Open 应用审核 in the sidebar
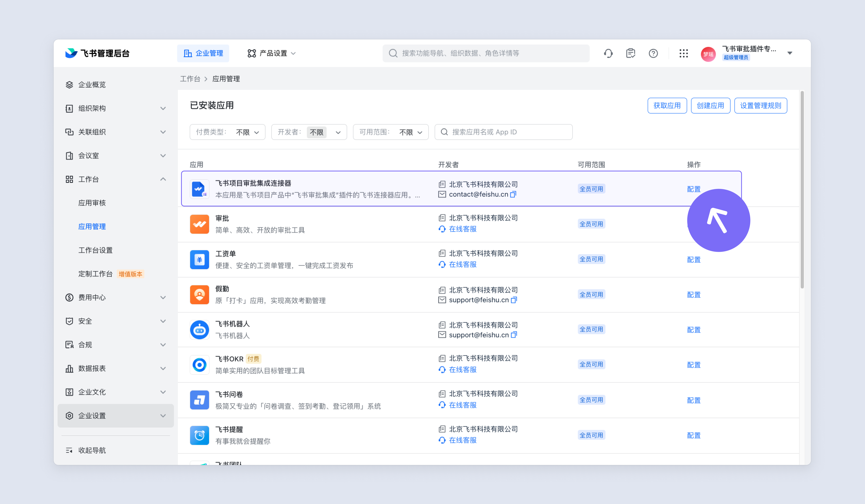865x504 pixels. [x=92, y=203]
